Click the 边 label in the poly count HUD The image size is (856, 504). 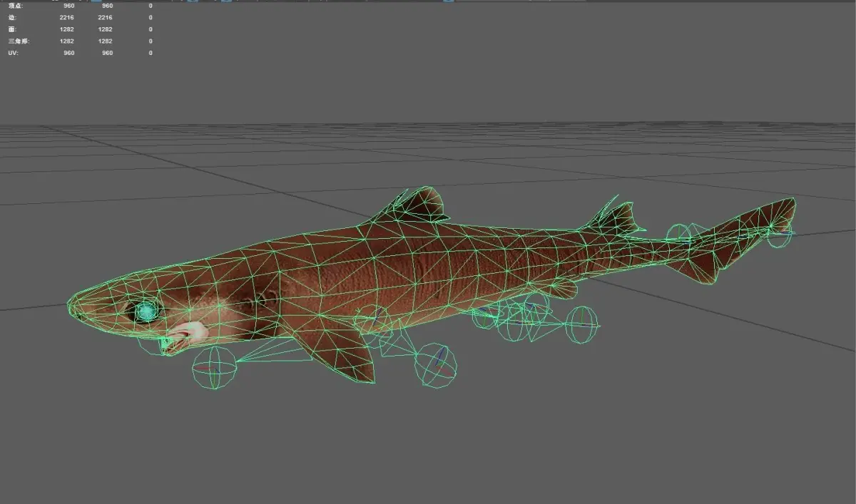pyautogui.click(x=11, y=17)
